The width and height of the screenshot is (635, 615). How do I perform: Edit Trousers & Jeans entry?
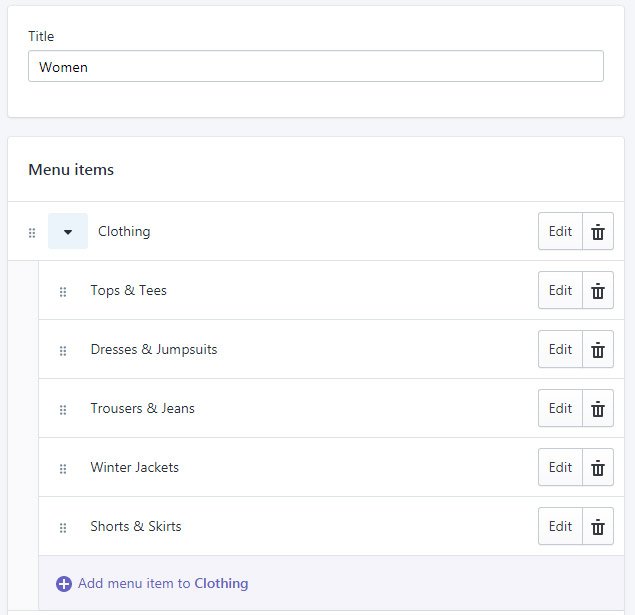(560, 409)
